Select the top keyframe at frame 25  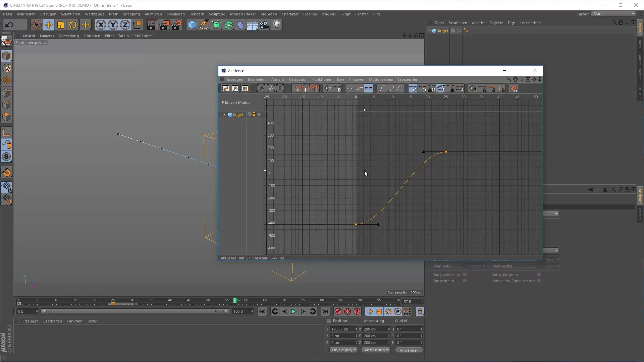click(x=446, y=152)
